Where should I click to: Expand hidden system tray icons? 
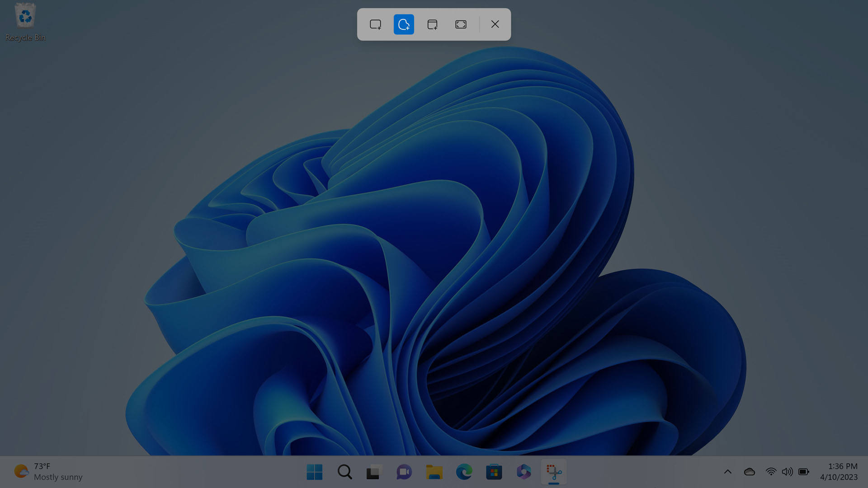click(x=727, y=472)
